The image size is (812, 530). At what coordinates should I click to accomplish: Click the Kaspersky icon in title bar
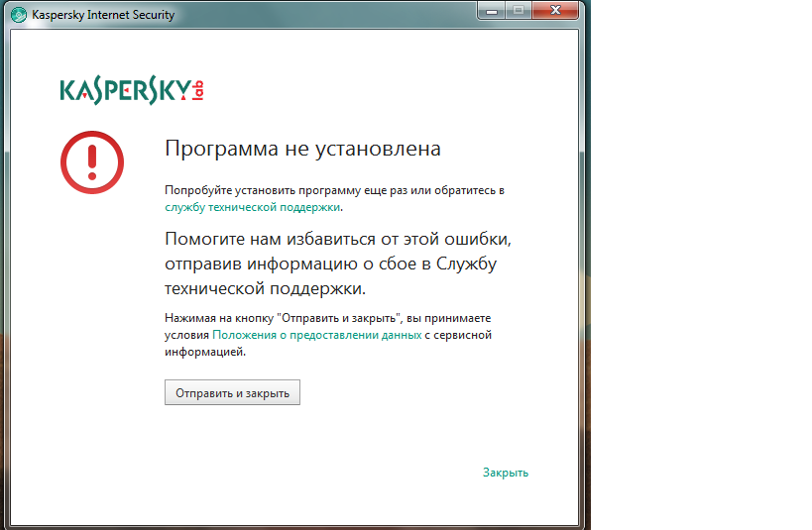[x=19, y=15]
